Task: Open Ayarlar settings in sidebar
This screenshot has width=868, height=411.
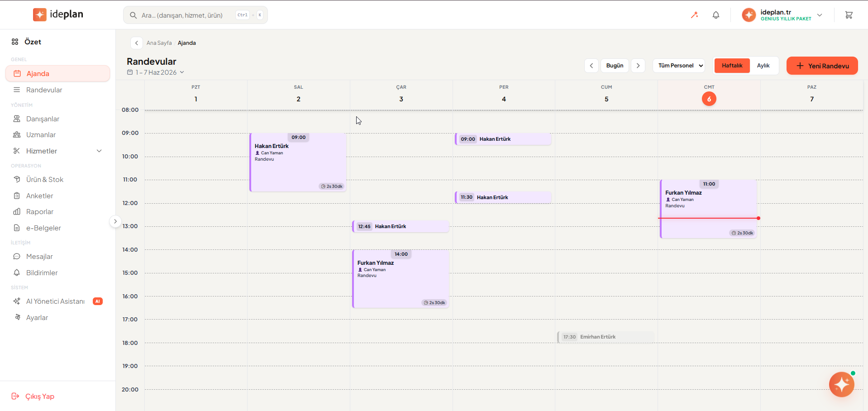Action: tap(58, 317)
